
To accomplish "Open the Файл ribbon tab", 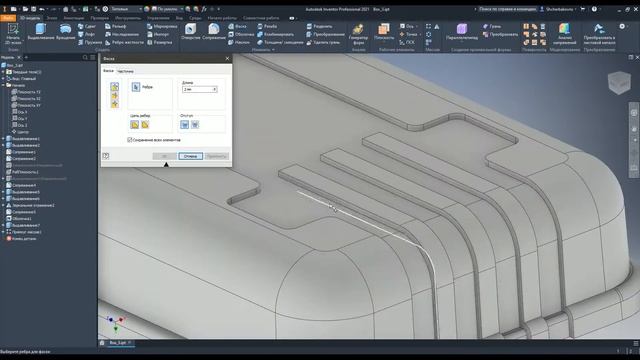I will click(8, 18).
